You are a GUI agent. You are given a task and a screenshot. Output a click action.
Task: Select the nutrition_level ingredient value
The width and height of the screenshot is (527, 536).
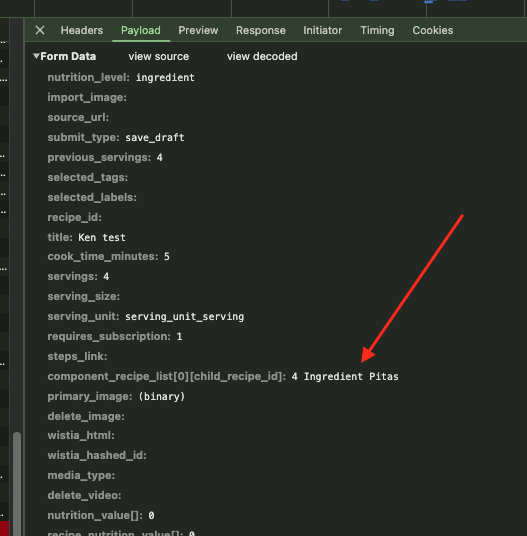165,78
